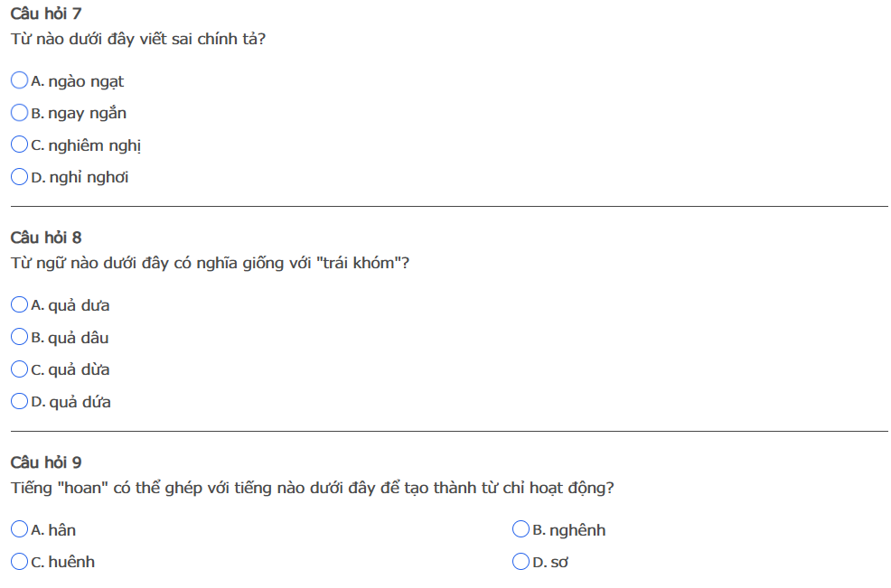Click the question text about 'viết sai chính tả'
This screenshot has width=891, height=588.
tap(138, 40)
